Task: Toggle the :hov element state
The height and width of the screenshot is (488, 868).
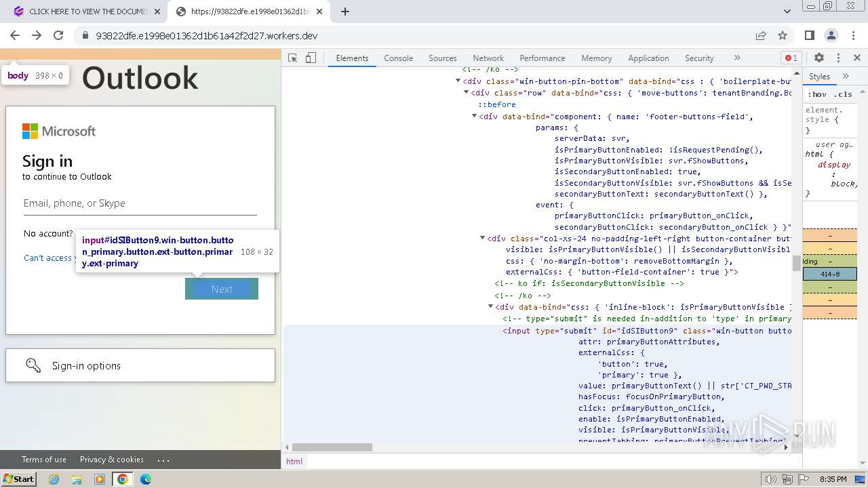Action: pyautogui.click(x=816, y=94)
